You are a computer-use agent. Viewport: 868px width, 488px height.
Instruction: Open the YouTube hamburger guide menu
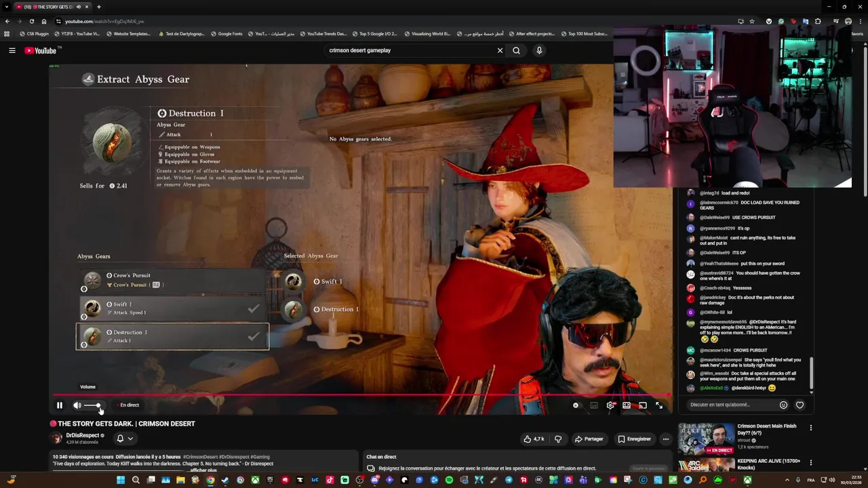[x=12, y=50]
